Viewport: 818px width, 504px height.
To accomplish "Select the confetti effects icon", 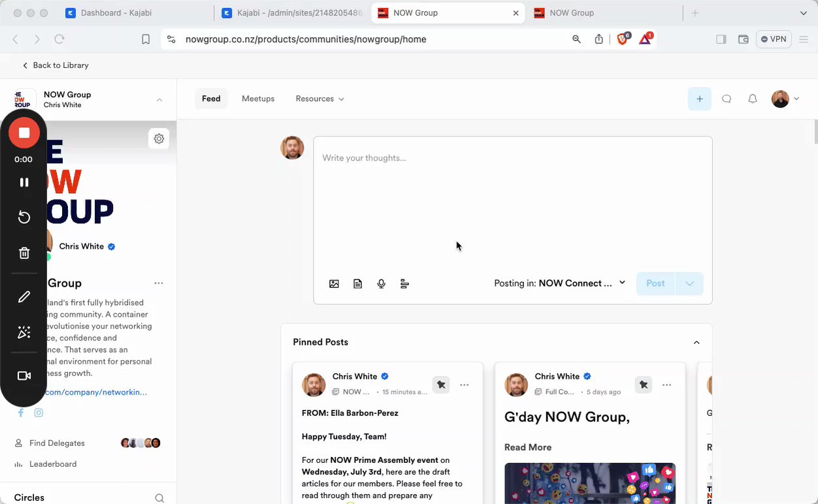I will tap(24, 333).
